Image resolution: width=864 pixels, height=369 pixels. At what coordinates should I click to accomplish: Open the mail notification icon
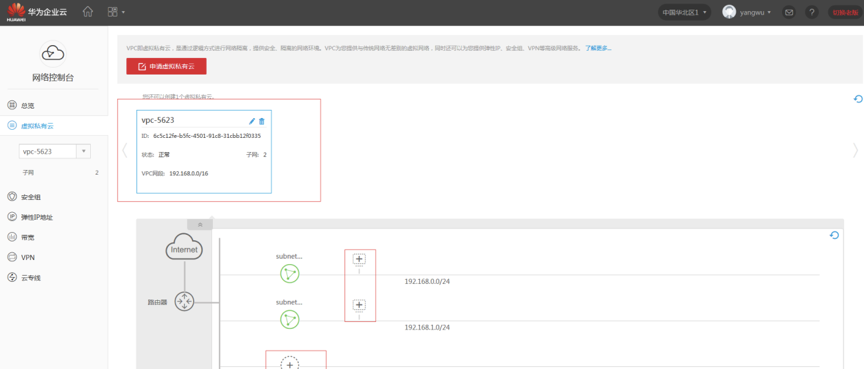[789, 12]
